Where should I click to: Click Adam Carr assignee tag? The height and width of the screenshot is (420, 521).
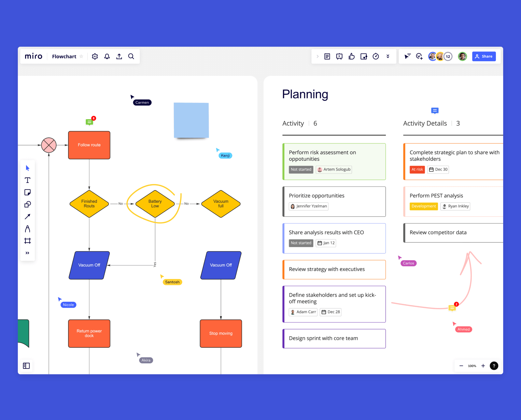pyautogui.click(x=303, y=312)
